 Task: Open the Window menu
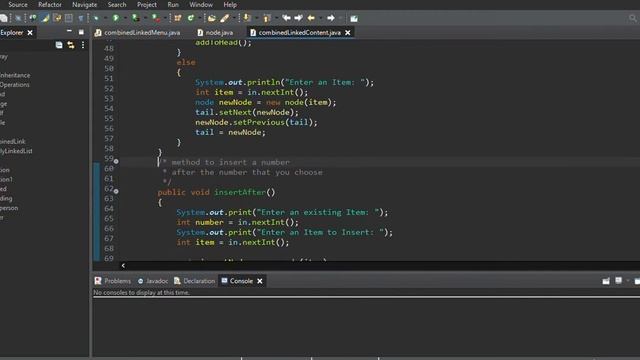201,5
